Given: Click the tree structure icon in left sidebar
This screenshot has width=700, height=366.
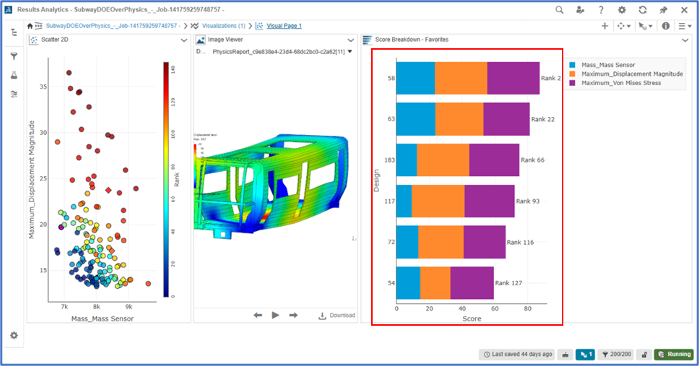Looking at the screenshot, I should click(14, 32).
